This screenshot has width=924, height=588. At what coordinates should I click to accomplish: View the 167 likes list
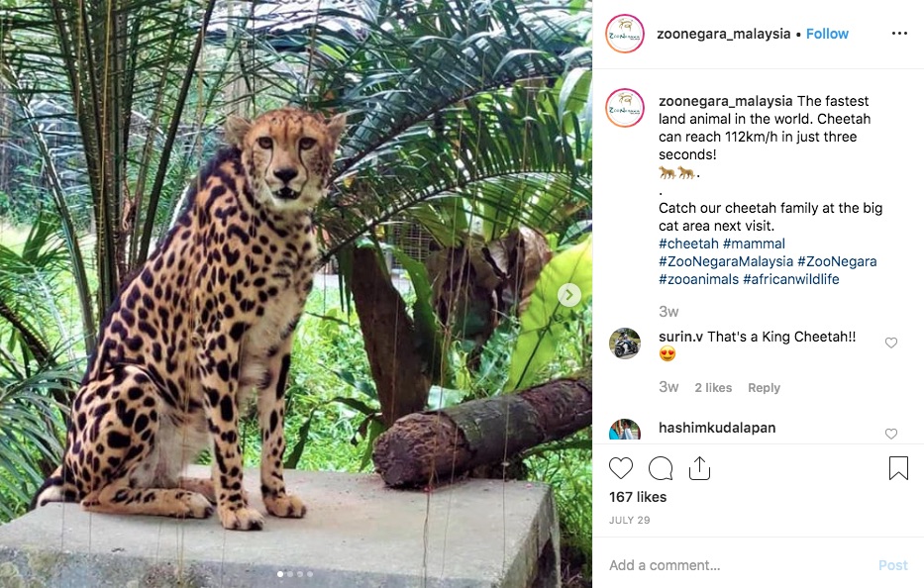(x=638, y=497)
